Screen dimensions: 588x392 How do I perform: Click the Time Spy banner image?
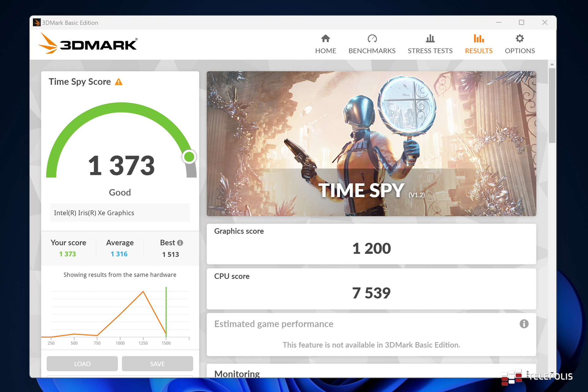pyautogui.click(x=371, y=143)
